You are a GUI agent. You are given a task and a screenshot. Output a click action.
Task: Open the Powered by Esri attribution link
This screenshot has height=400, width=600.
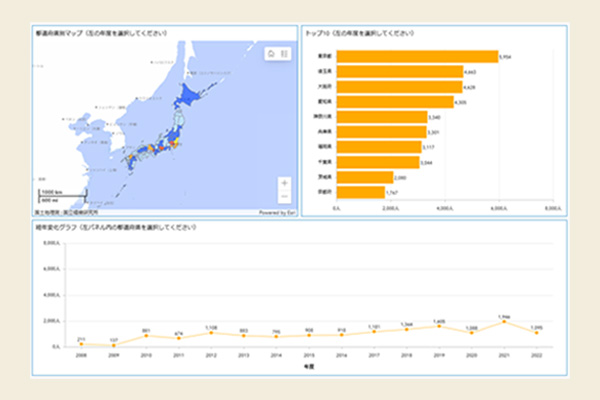tap(275, 212)
